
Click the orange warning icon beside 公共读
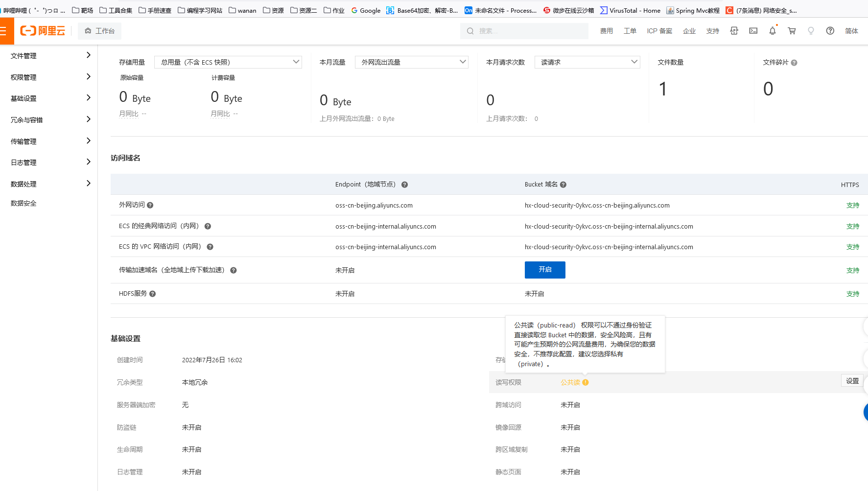(586, 382)
